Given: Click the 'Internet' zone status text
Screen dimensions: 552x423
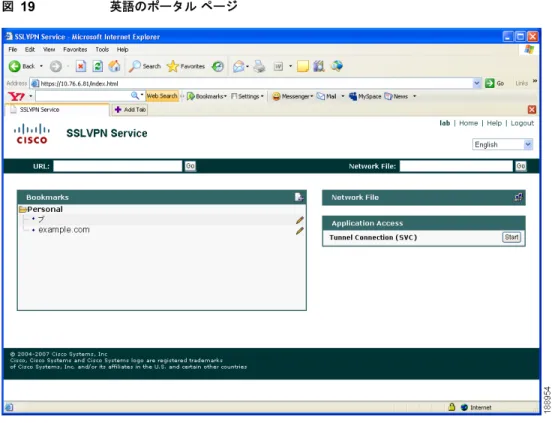Looking at the screenshot, I should (x=481, y=408).
